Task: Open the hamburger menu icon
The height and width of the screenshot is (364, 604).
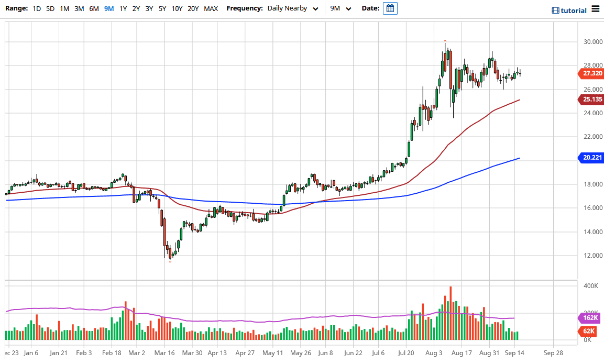Action: (x=596, y=9)
